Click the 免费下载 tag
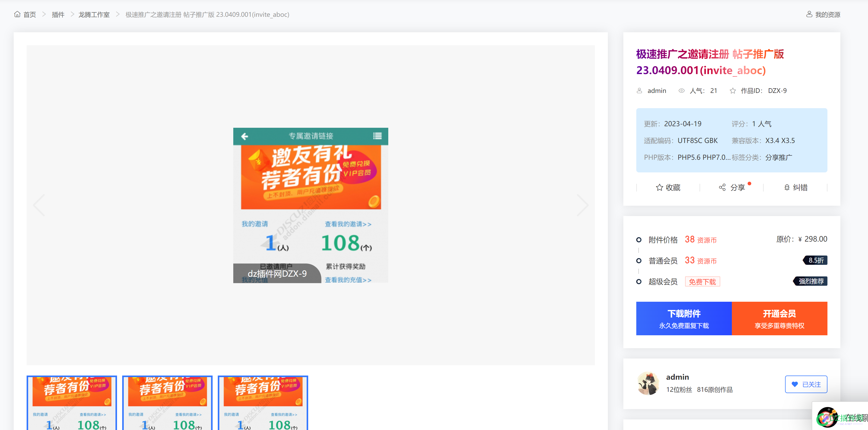Image resolution: width=868 pixels, height=430 pixels. click(702, 282)
